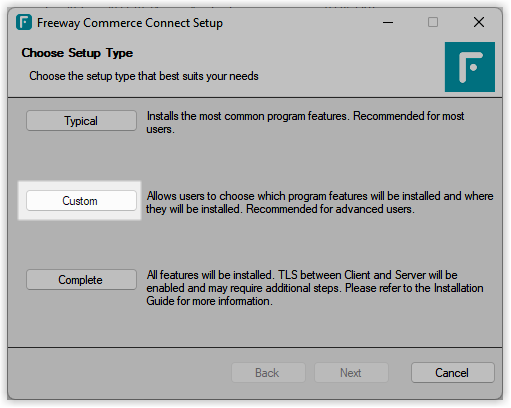Screen dimensions: 511x408
Task: Click the Next button
Action: pos(351,373)
